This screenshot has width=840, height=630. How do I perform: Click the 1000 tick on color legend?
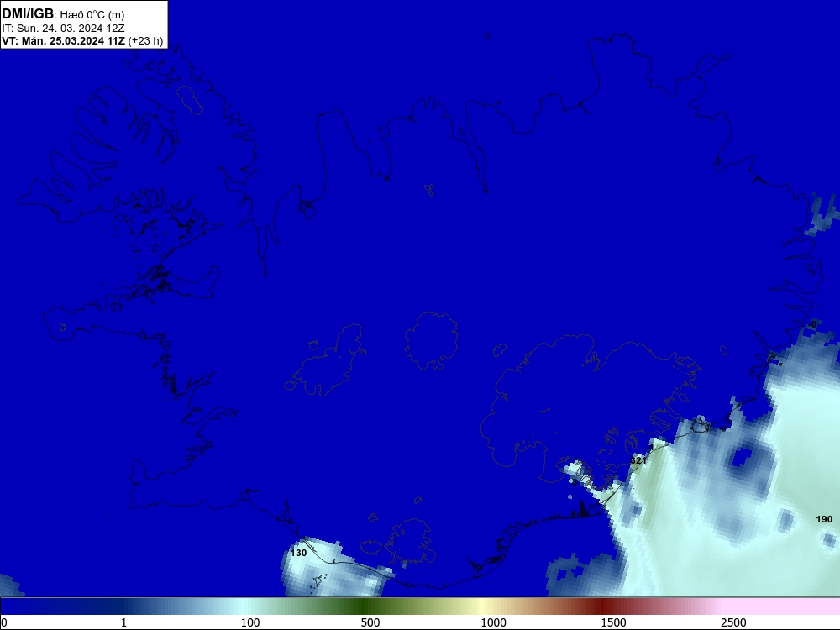(x=493, y=622)
